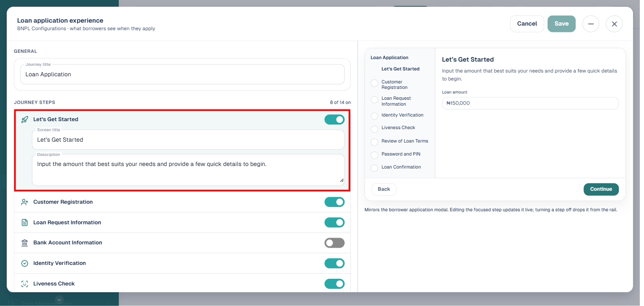Click the chevron-down arrow below the dialog's bottom edge

(59, 299)
